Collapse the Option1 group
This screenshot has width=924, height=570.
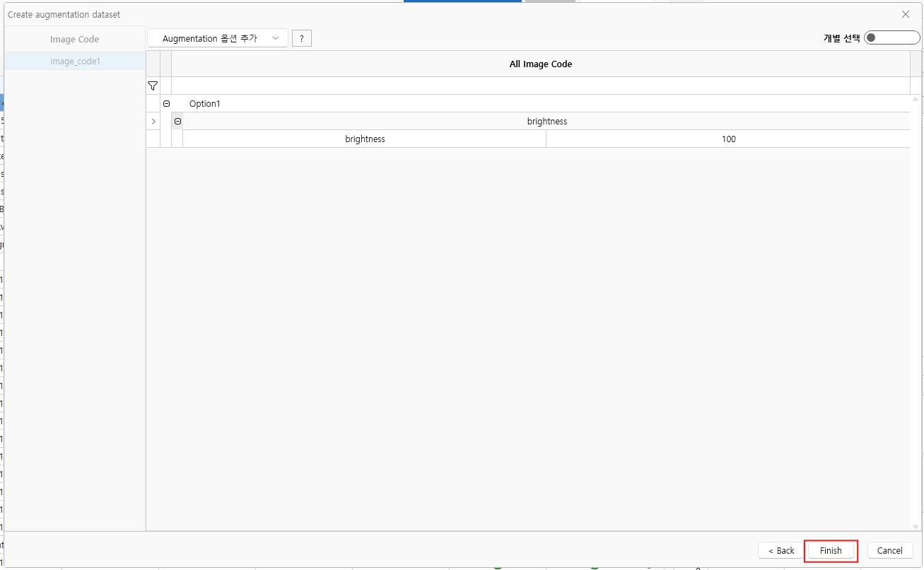pos(167,104)
